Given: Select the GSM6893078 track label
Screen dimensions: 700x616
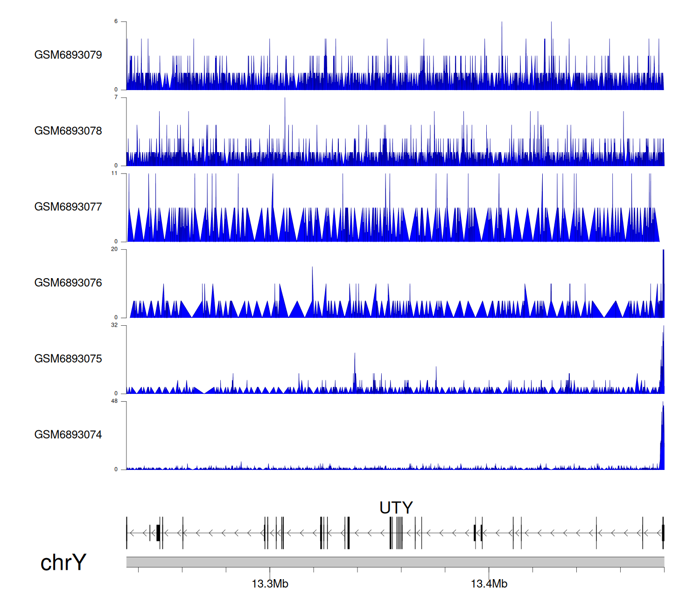Looking at the screenshot, I should click(68, 131).
